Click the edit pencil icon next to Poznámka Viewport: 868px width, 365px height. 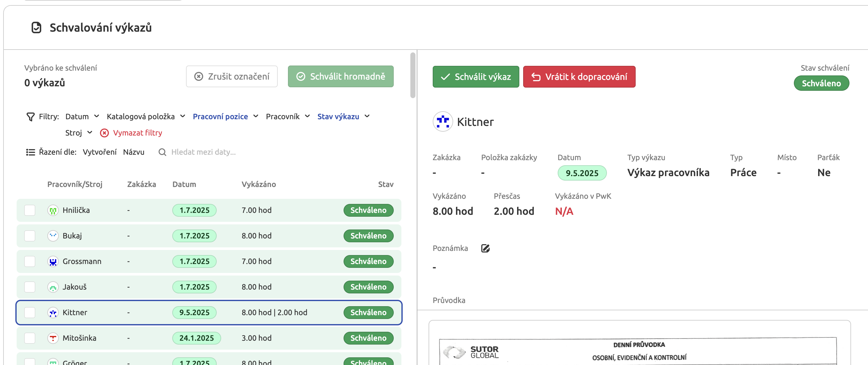(485, 248)
